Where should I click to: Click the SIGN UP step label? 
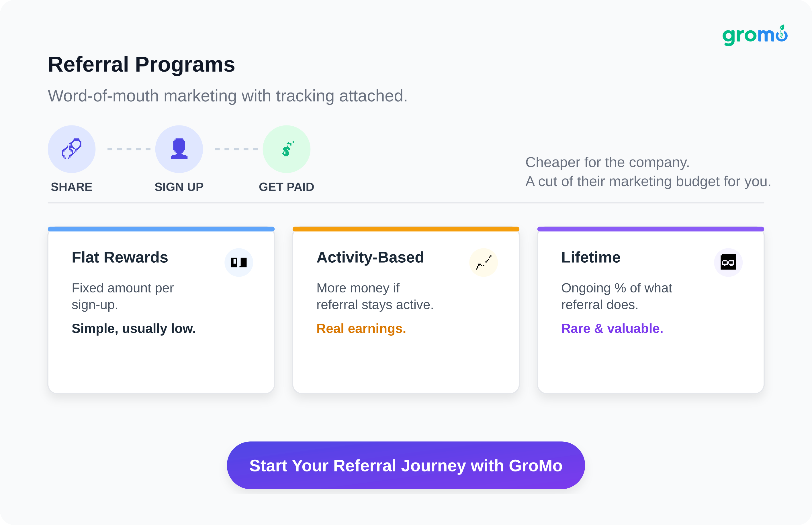[179, 187]
